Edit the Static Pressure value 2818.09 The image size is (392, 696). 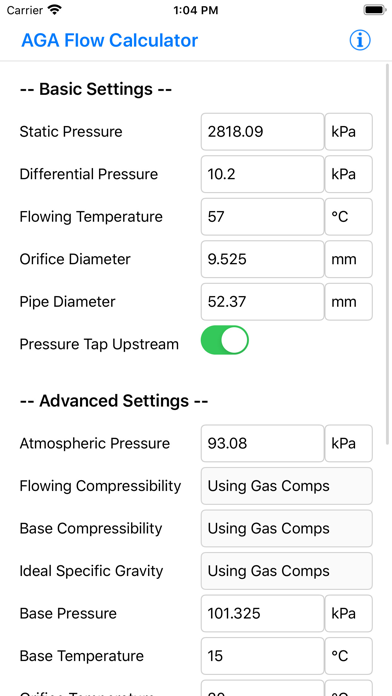click(262, 132)
